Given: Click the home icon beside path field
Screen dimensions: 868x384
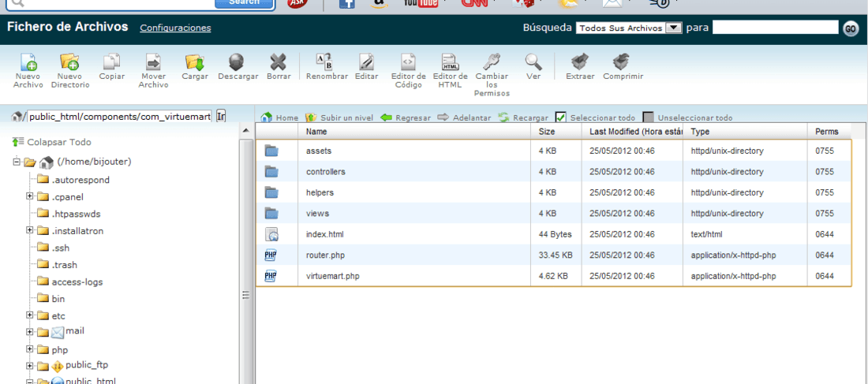Looking at the screenshot, I should click(17, 116).
